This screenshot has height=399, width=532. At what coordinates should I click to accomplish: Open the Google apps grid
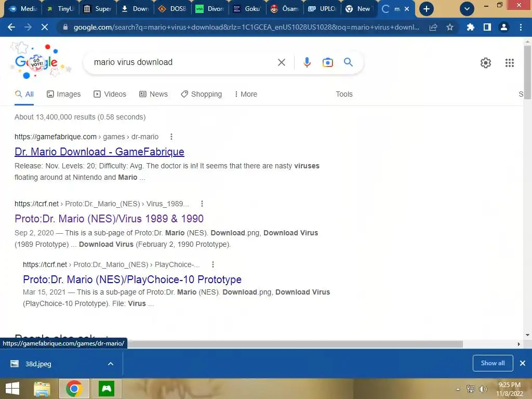[509, 63]
